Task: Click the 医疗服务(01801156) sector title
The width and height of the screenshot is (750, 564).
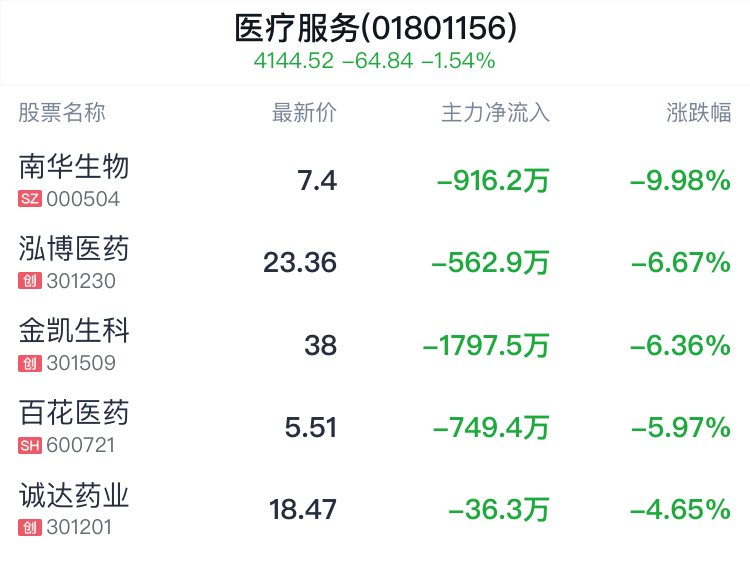Action: pyautogui.click(x=375, y=28)
